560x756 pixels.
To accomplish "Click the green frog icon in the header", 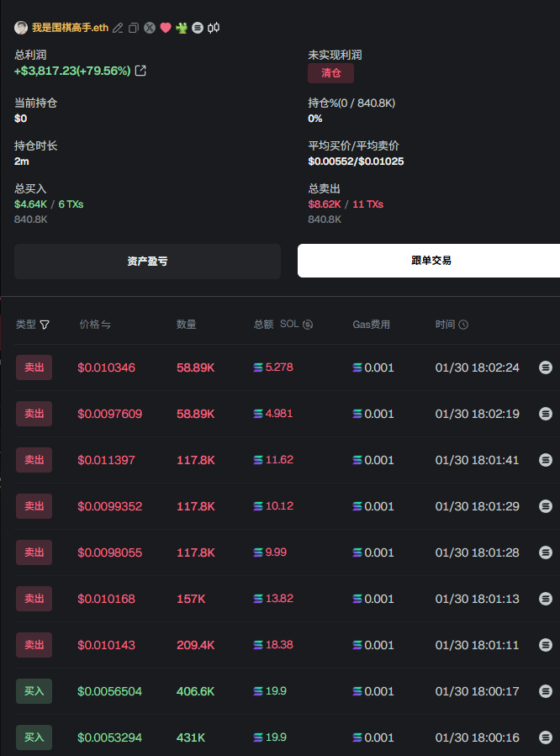I will (x=182, y=28).
